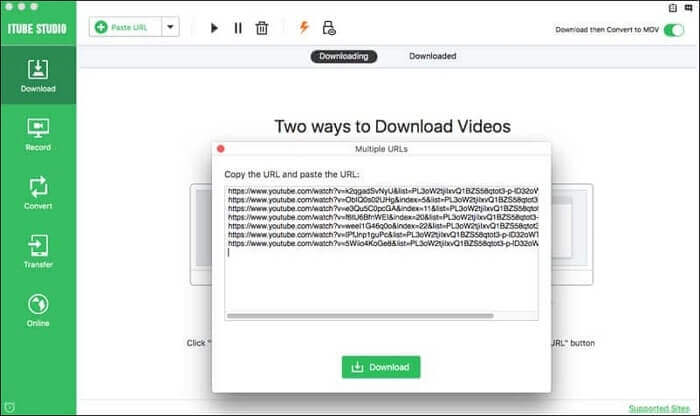The image size is (700, 416).
Task: Enable turbo mode lightning bolt icon
Action: (304, 28)
